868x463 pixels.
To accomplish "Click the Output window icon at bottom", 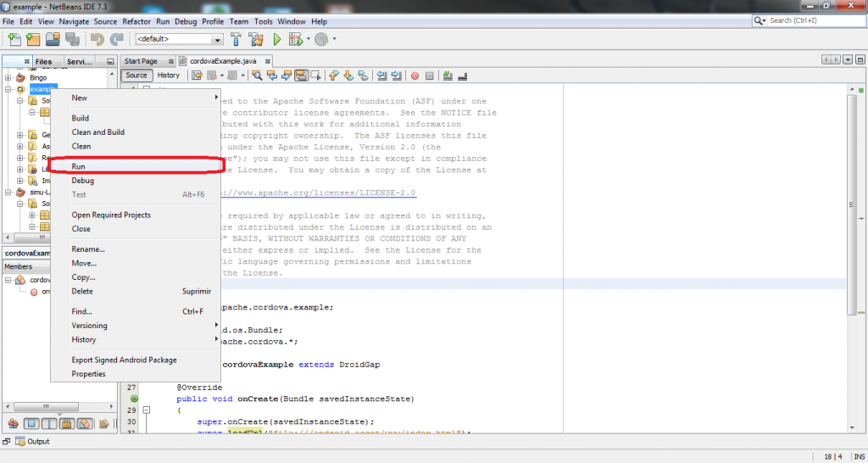I will [x=20, y=442].
